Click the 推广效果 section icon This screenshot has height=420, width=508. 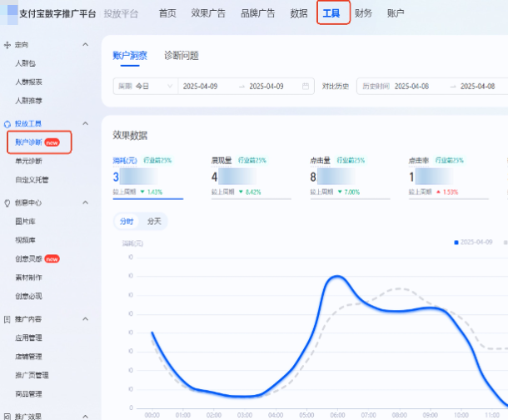click(x=7, y=417)
